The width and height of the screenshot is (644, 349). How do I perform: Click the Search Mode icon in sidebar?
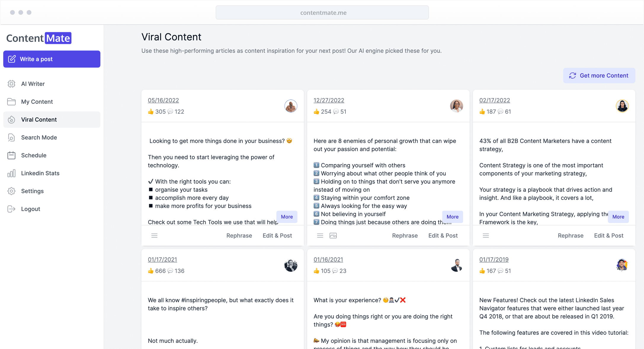point(11,137)
